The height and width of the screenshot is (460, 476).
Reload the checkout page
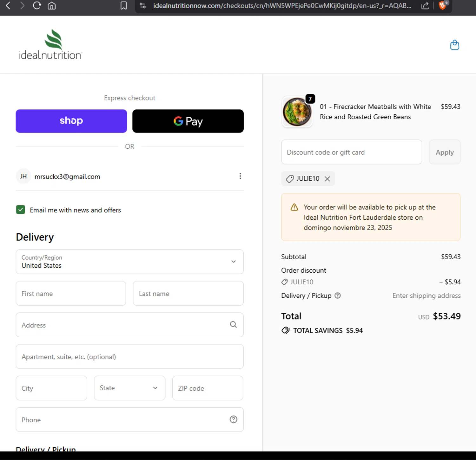point(37,5)
